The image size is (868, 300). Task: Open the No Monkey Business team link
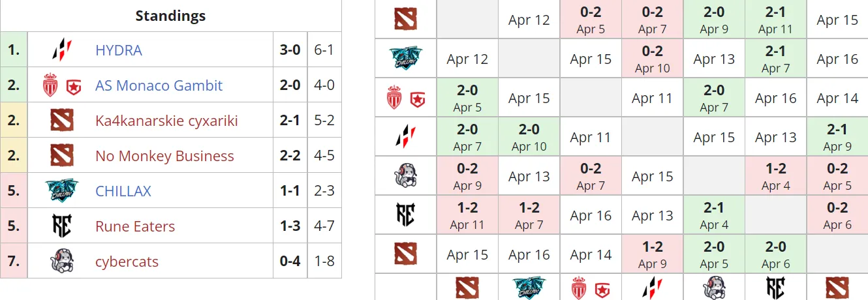[x=164, y=156]
